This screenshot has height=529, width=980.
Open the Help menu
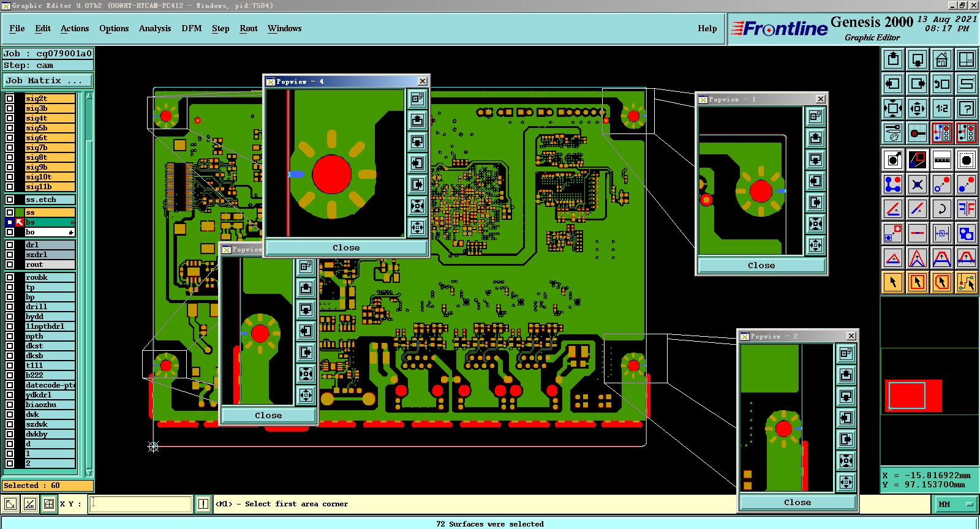tap(707, 29)
